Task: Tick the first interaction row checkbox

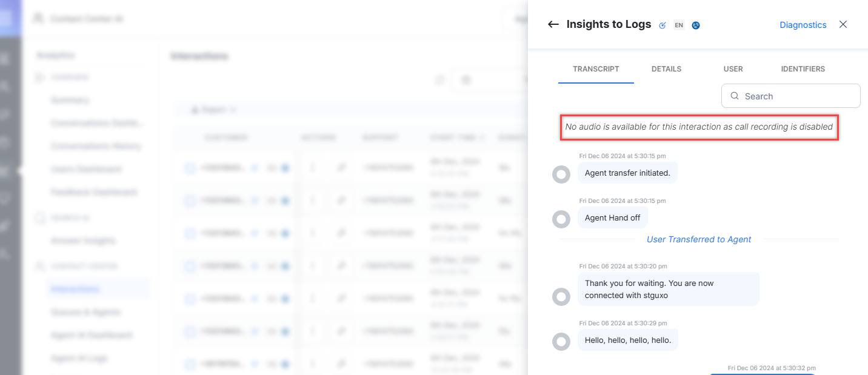Action: click(190, 168)
